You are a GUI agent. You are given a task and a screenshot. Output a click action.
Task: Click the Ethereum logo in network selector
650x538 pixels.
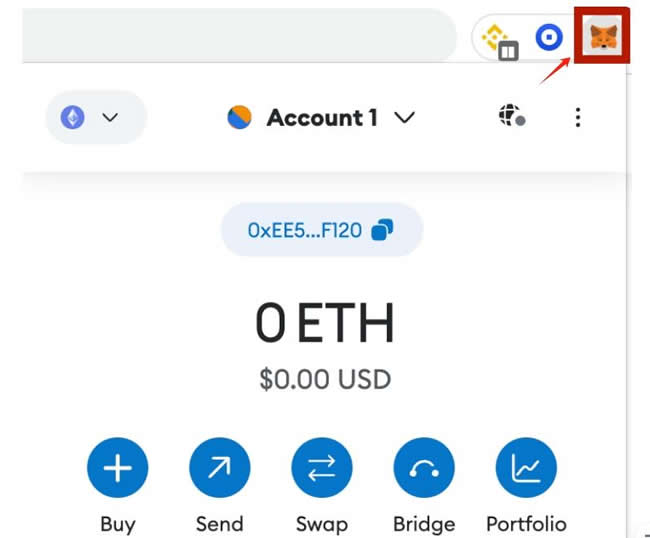pos(73,118)
